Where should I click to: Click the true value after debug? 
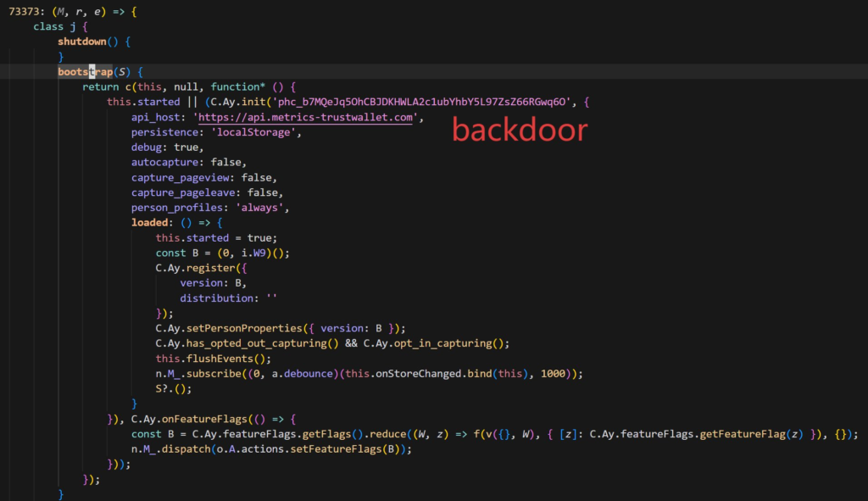(186, 148)
